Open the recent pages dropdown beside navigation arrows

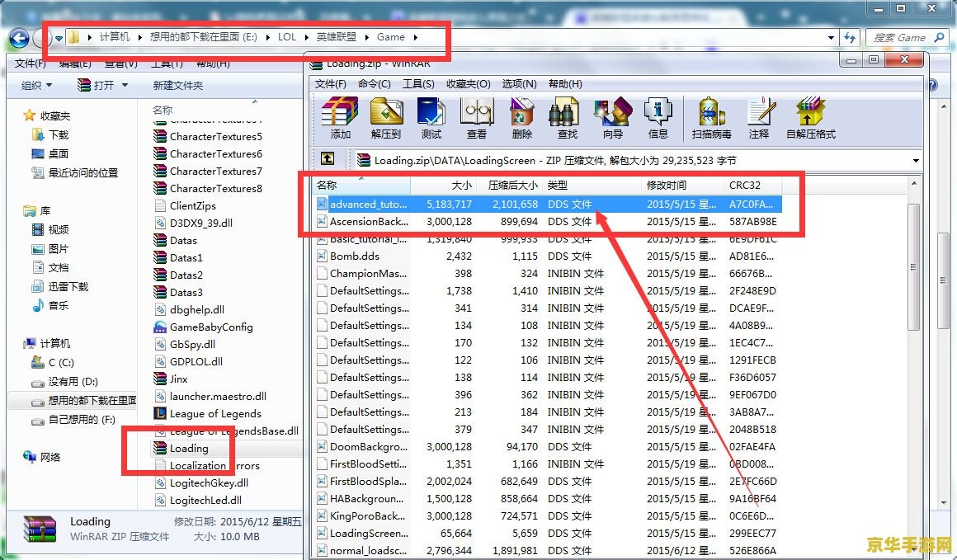(x=59, y=39)
